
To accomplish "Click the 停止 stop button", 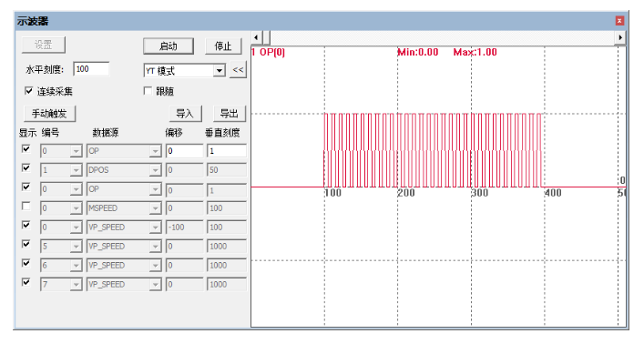I will (x=223, y=46).
